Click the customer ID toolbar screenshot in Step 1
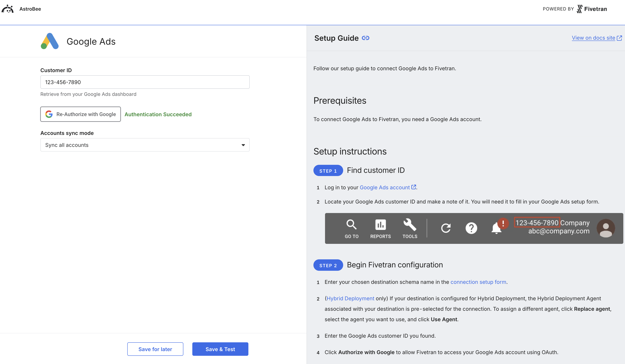This screenshot has height=364, width=625. (x=474, y=228)
